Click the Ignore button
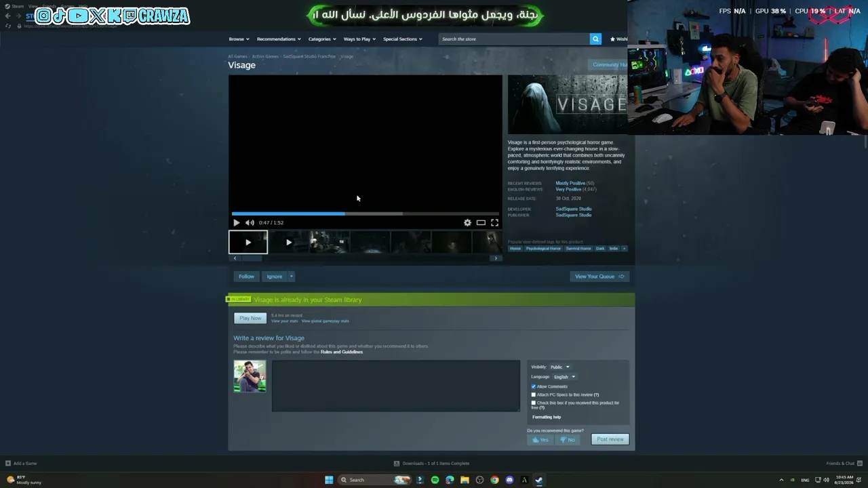The height and width of the screenshot is (488, 868). coord(274,277)
